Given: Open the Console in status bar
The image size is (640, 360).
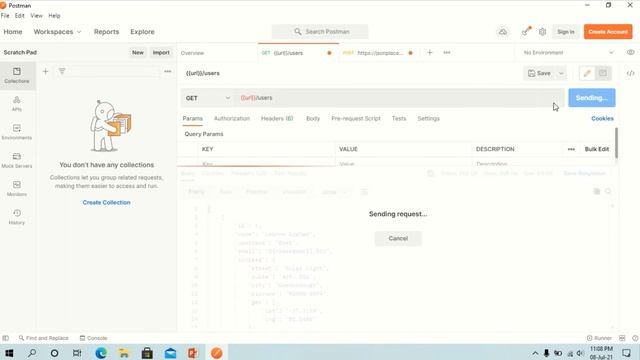Looking at the screenshot, I should (x=93, y=338).
